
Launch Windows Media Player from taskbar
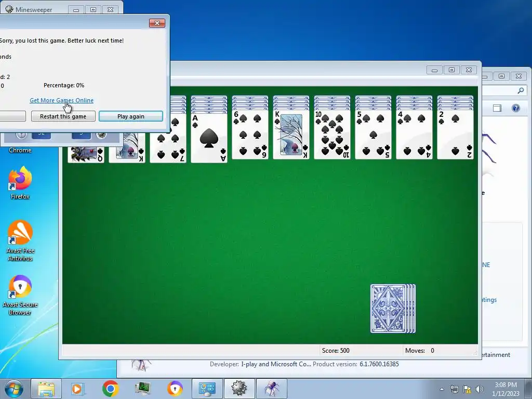78,389
